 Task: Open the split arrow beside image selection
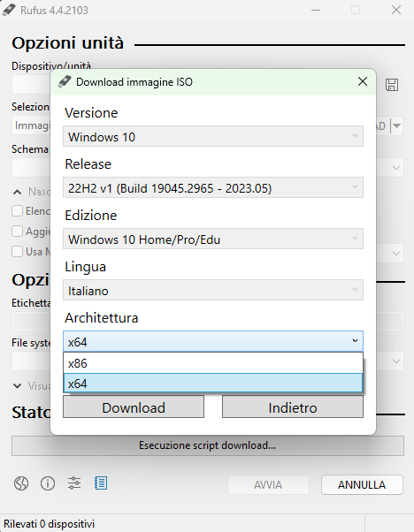tap(397, 125)
